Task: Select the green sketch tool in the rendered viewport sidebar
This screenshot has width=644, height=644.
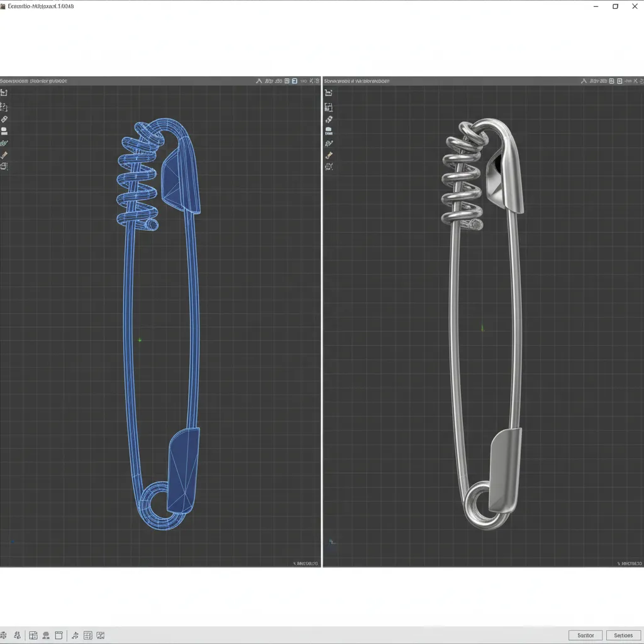Action: click(x=328, y=143)
